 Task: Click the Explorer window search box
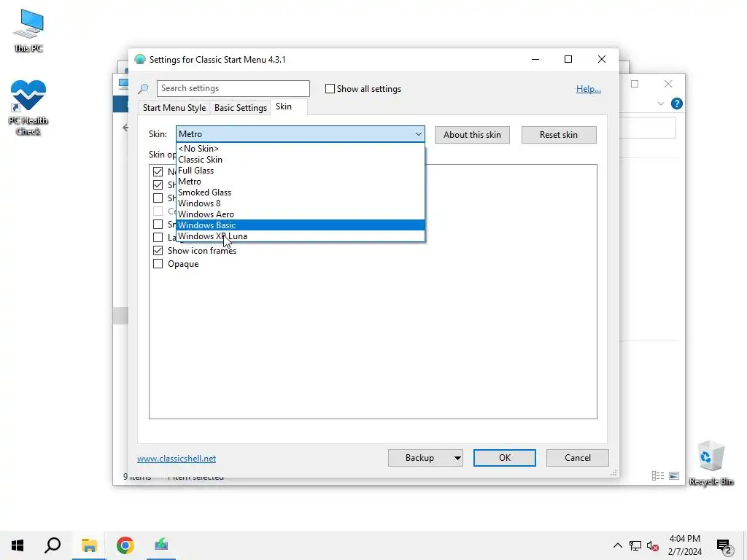coord(648,128)
